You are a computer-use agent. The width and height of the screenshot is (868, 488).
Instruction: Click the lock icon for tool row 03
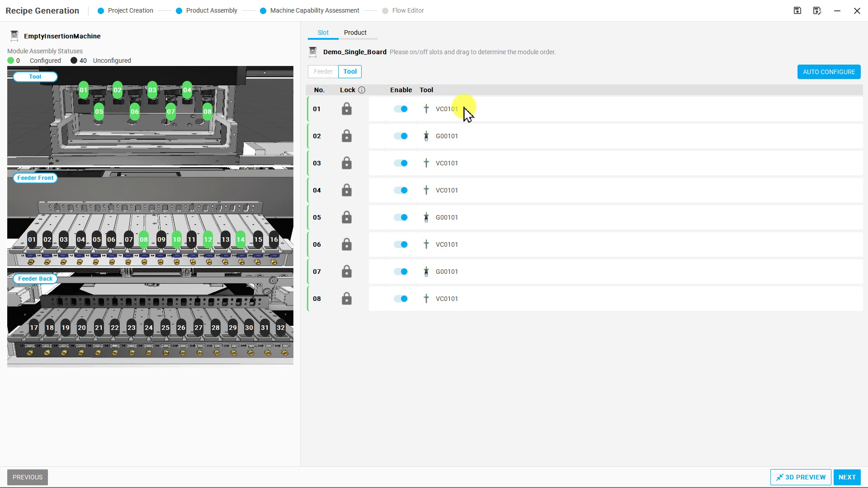pos(347,163)
